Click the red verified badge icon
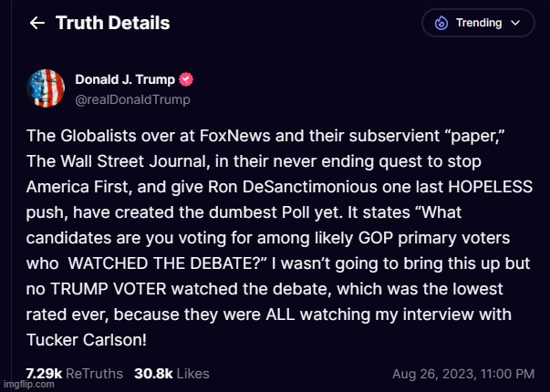This screenshot has height=392, width=550. point(187,80)
